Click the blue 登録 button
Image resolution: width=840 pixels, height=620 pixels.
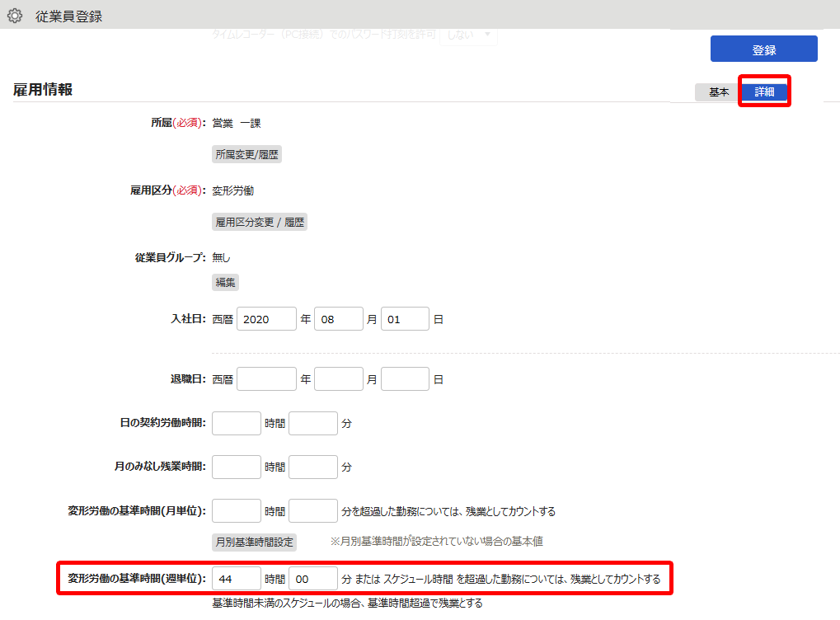tap(763, 49)
